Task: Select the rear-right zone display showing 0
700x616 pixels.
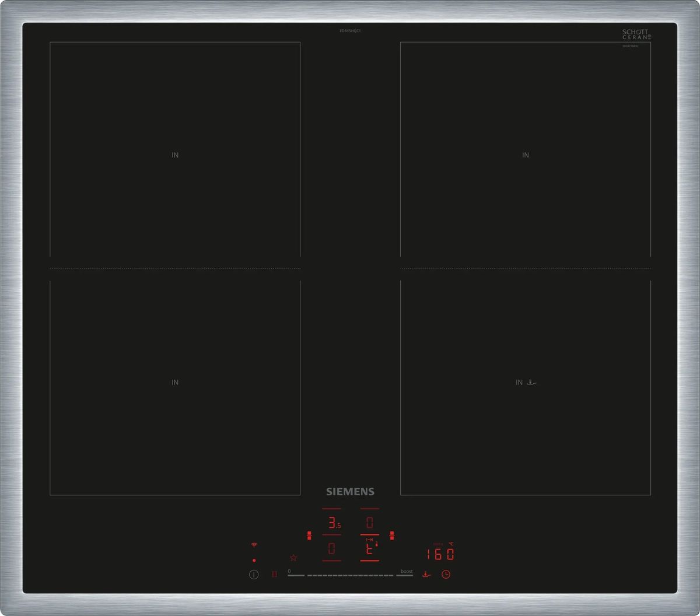Action: 370,521
